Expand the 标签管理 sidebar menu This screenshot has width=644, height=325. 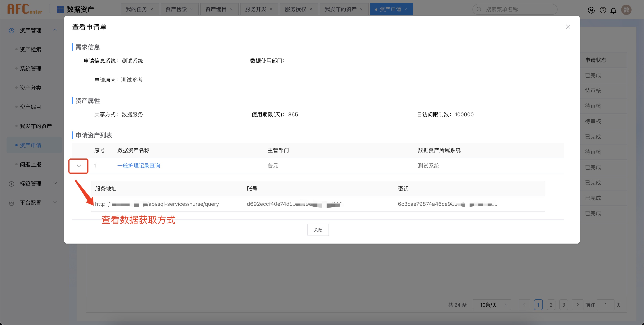pos(55,183)
